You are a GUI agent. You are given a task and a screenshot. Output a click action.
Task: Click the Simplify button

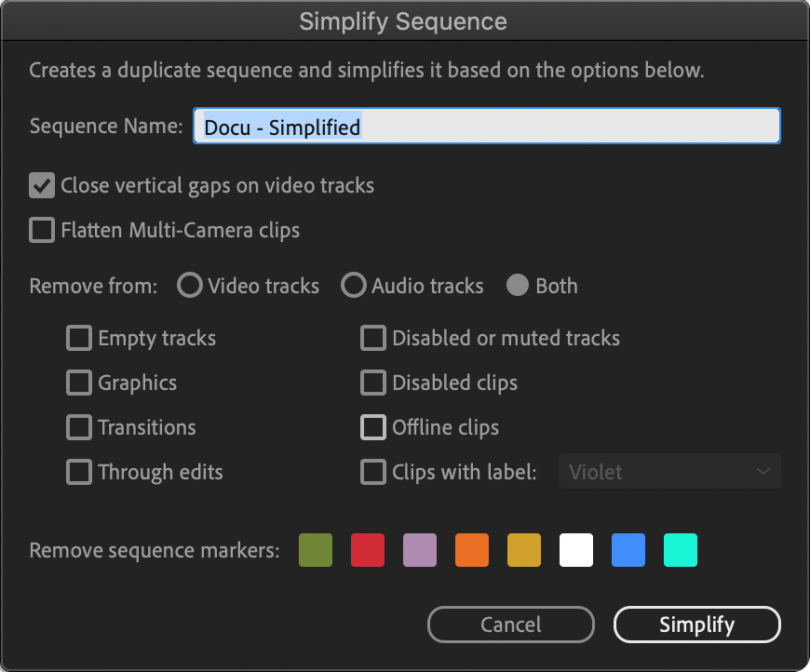[696, 625]
